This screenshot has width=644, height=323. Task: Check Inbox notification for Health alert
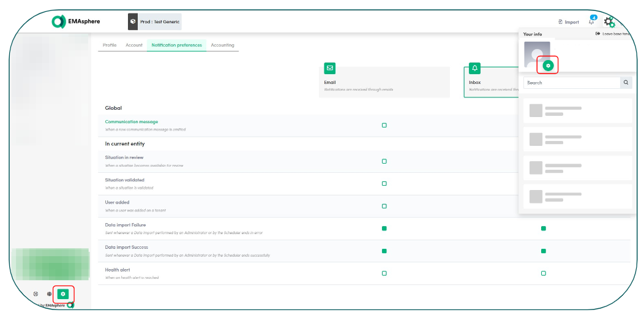[x=543, y=273]
